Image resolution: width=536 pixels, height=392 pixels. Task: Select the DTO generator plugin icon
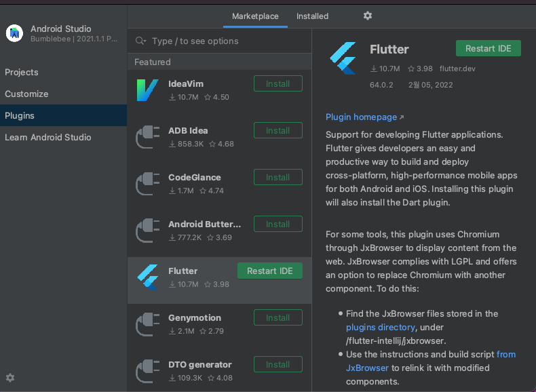pos(148,371)
